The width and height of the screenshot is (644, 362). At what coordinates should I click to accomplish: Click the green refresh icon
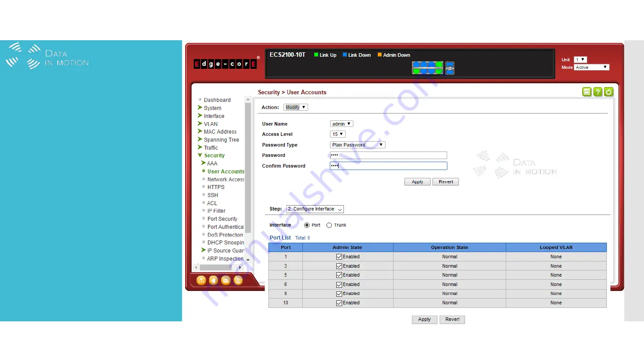pyautogui.click(x=609, y=92)
